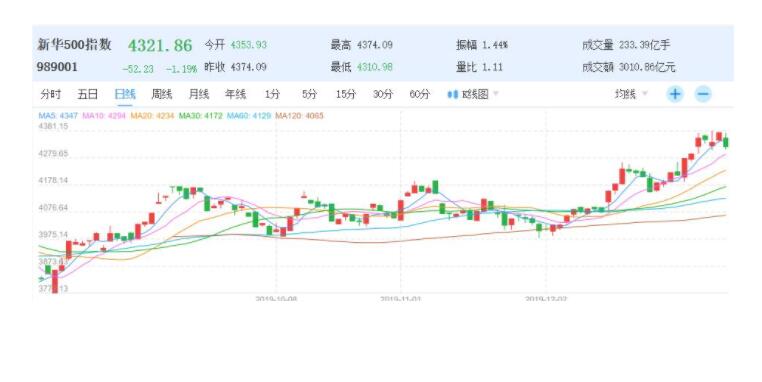Screen dimensions: 762x382
Task: Switch to 周线 weekly chart
Action: click(x=162, y=94)
